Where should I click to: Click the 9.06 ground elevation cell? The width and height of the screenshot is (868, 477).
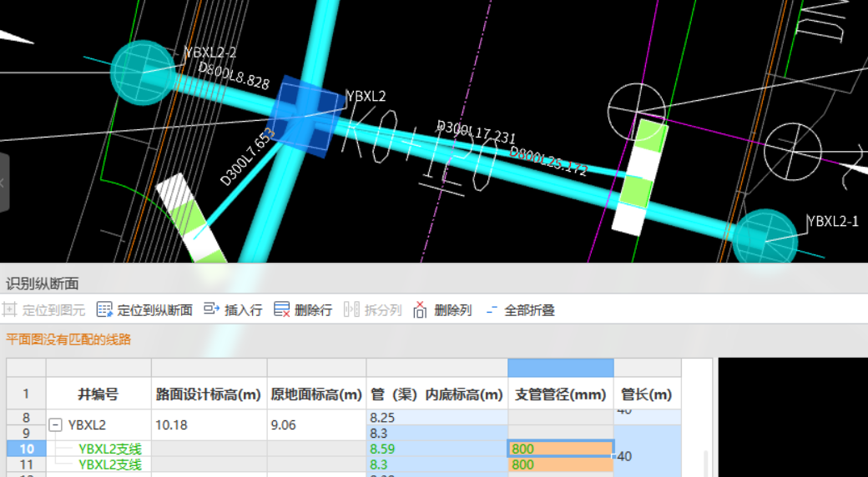point(316,425)
